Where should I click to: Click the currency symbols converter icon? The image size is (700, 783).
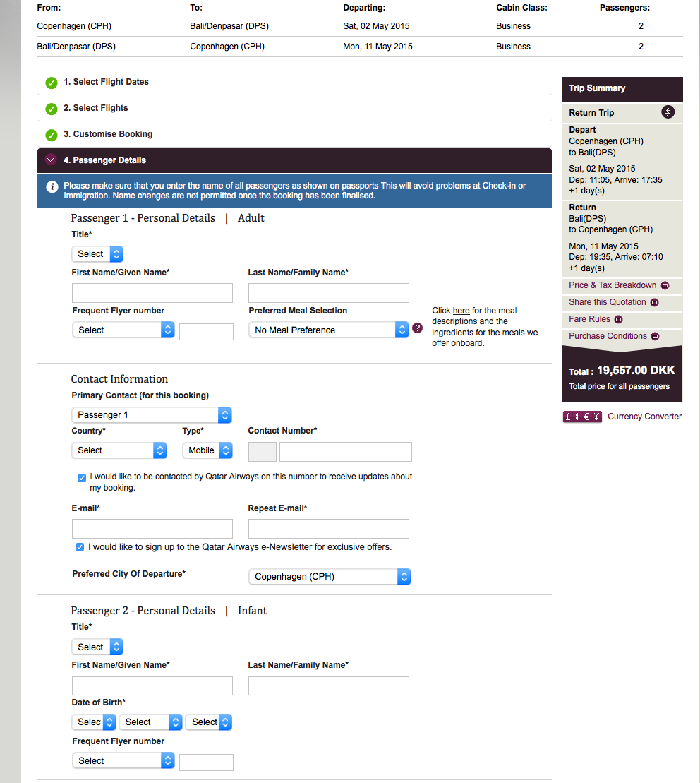pyautogui.click(x=582, y=417)
